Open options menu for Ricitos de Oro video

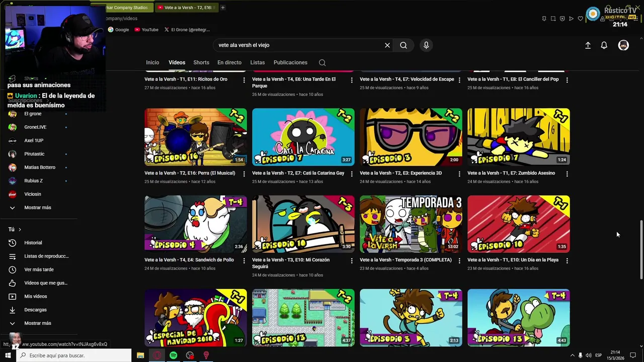coord(244,80)
